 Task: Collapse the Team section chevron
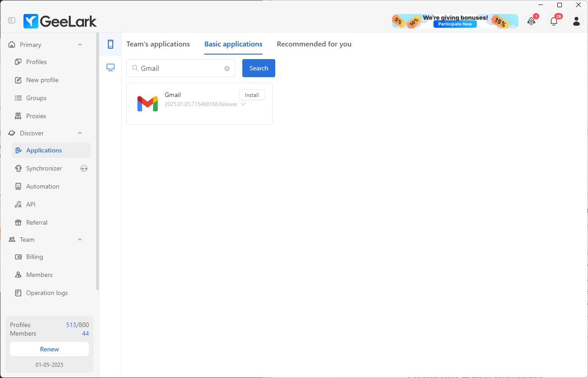click(x=80, y=240)
